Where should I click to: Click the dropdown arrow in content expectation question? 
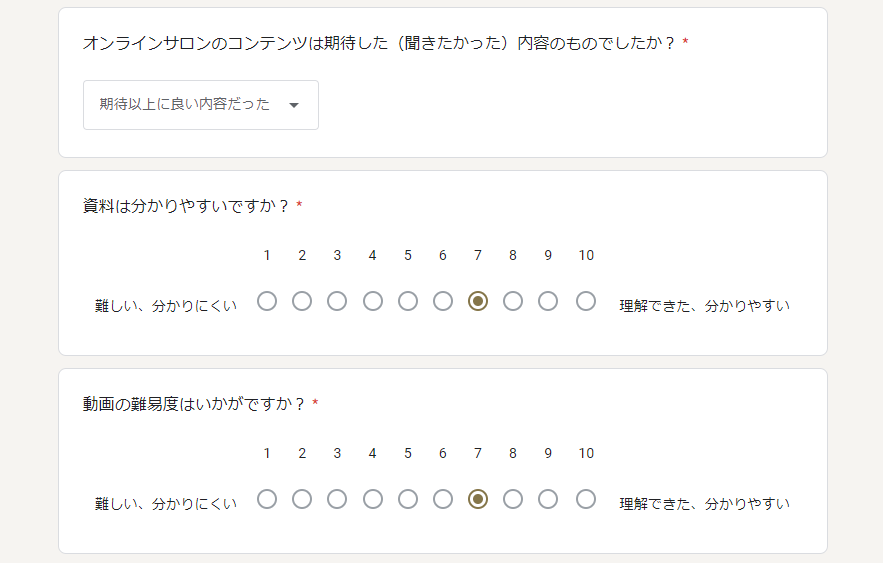(293, 105)
